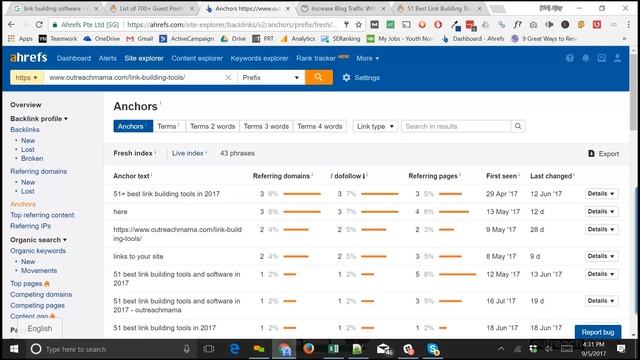This screenshot has width=640, height=360.
Task: Open Content explorer in navigation
Action: click(x=197, y=58)
